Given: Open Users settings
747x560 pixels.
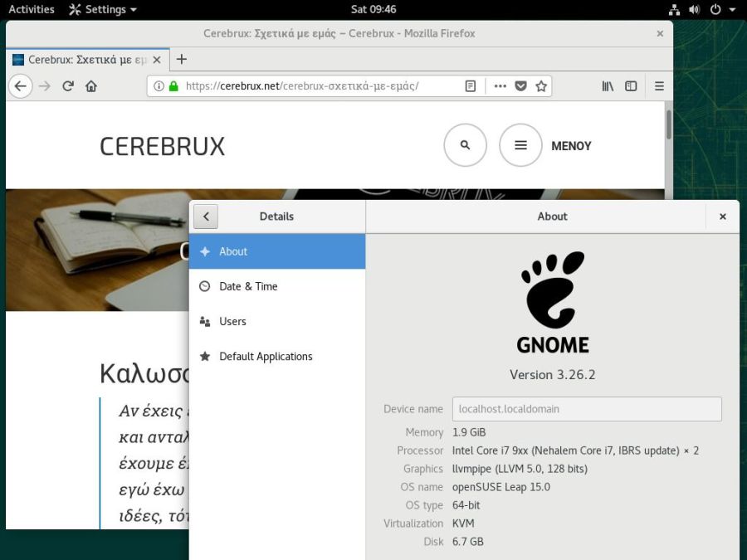Looking at the screenshot, I should point(233,321).
